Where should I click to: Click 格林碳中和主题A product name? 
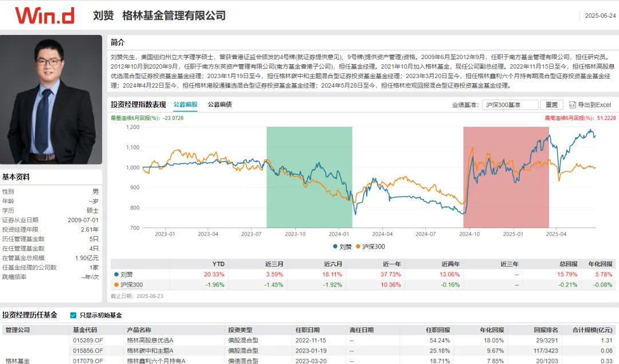(150, 351)
